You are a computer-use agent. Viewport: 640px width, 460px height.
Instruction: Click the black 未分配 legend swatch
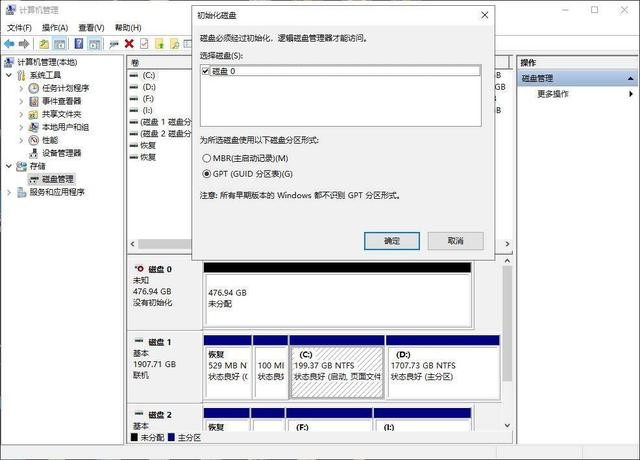[x=134, y=437]
